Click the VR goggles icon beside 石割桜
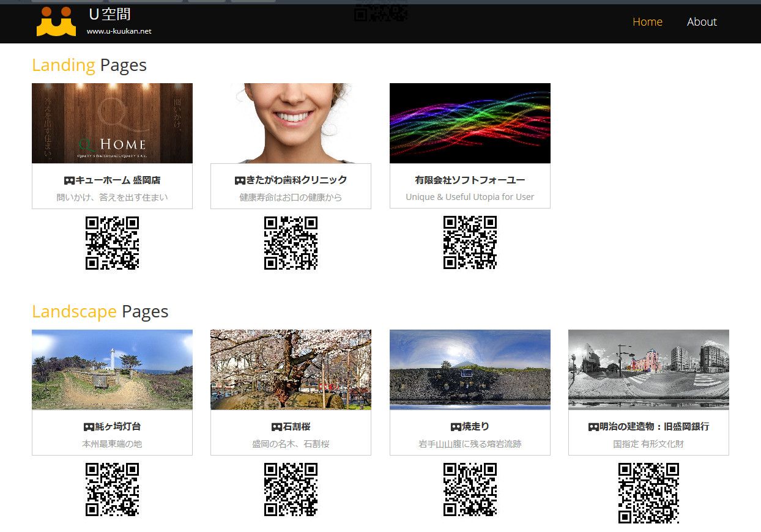761x532 pixels. [277, 427]
